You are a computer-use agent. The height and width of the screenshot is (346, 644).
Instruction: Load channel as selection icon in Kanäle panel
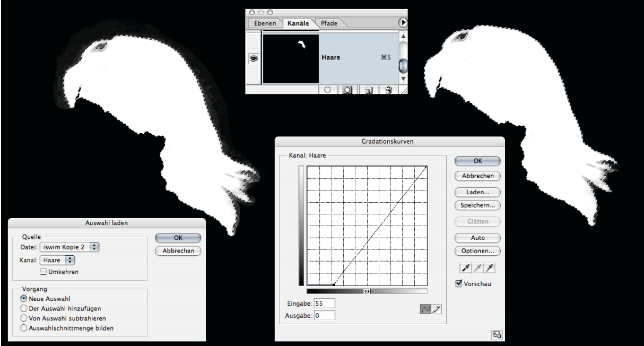pos(327,90)
